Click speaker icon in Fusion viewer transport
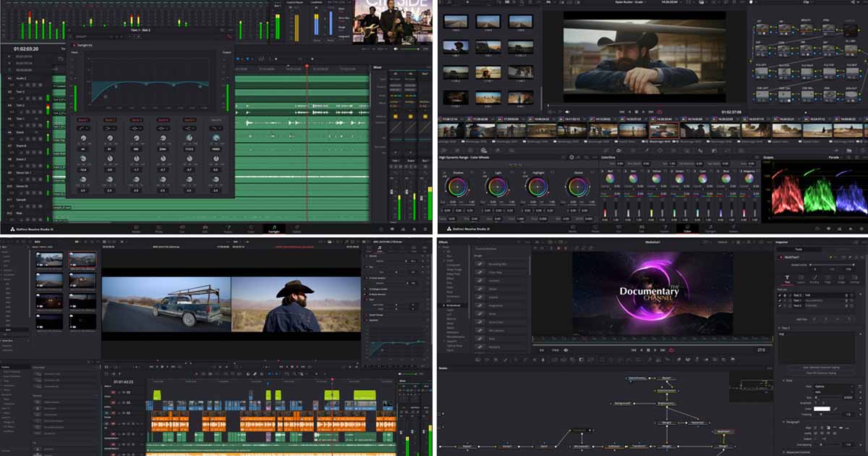Viewport: 868px width, 456px height. click(x=566, y=350)
